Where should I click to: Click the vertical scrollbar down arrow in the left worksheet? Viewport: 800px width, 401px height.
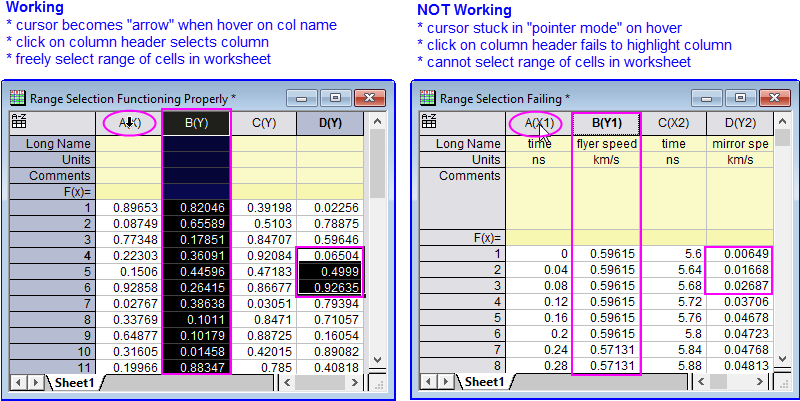click(377, 360)
